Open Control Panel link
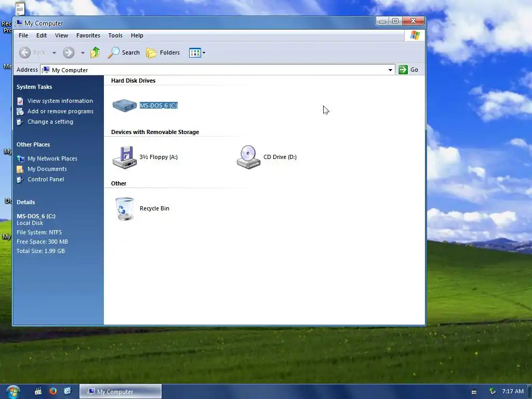 click(x=46, y=179)
